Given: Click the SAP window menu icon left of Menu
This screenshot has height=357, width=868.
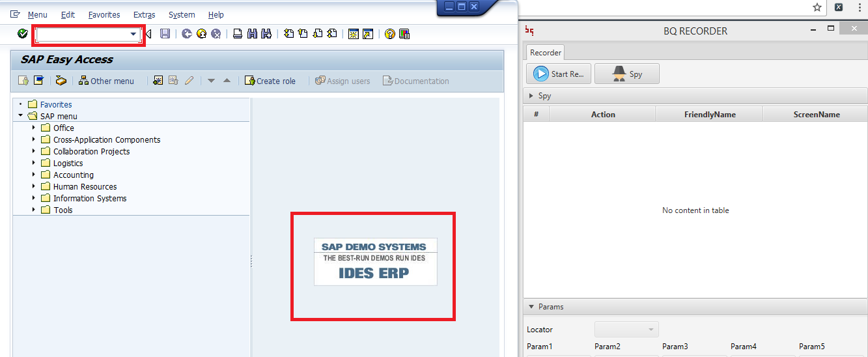Looking at the screenshot, I should (15, 14).
